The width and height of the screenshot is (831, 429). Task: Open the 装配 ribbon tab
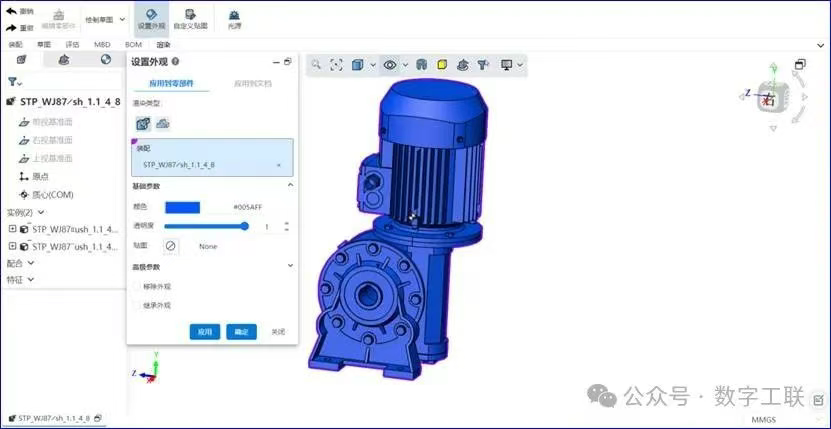(16, 45)
